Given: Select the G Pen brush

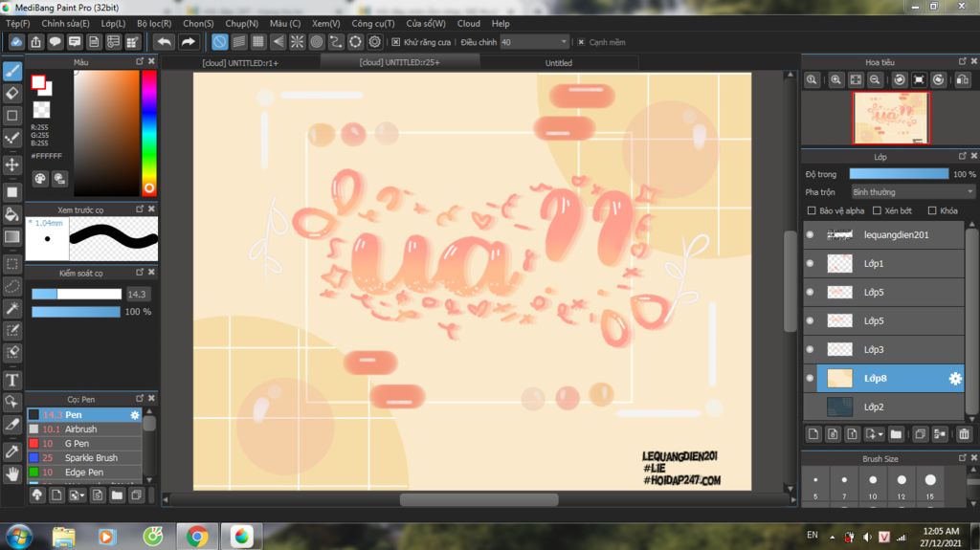Looking at the screenshot, I should (x=84, y=444).
